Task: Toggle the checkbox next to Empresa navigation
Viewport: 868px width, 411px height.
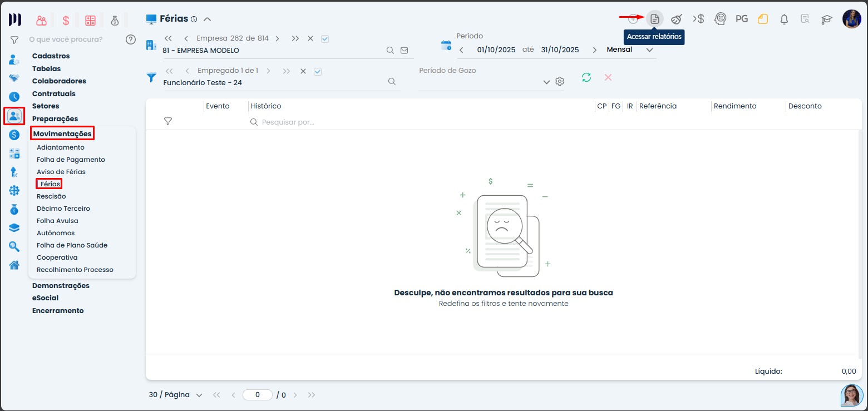Action: click(325, 38)
